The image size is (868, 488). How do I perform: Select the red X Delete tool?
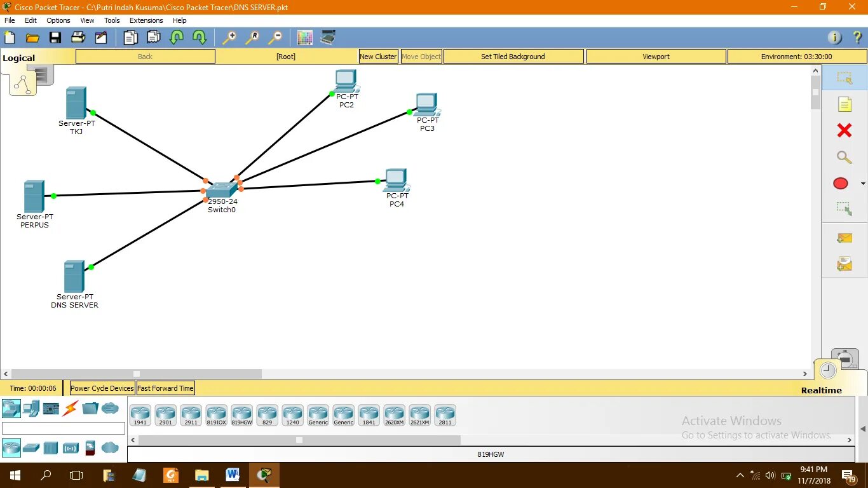point(844,130)
